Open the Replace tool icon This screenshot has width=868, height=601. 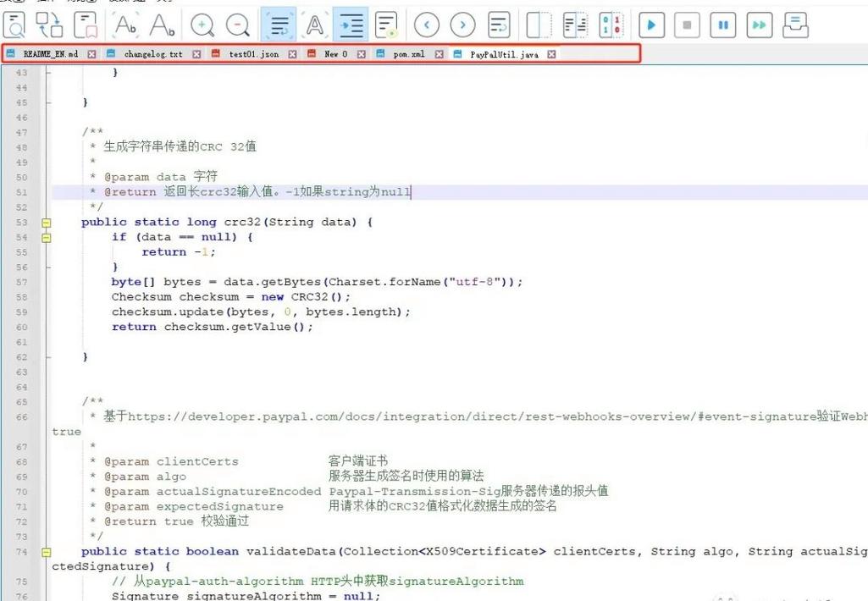(49, 25)
